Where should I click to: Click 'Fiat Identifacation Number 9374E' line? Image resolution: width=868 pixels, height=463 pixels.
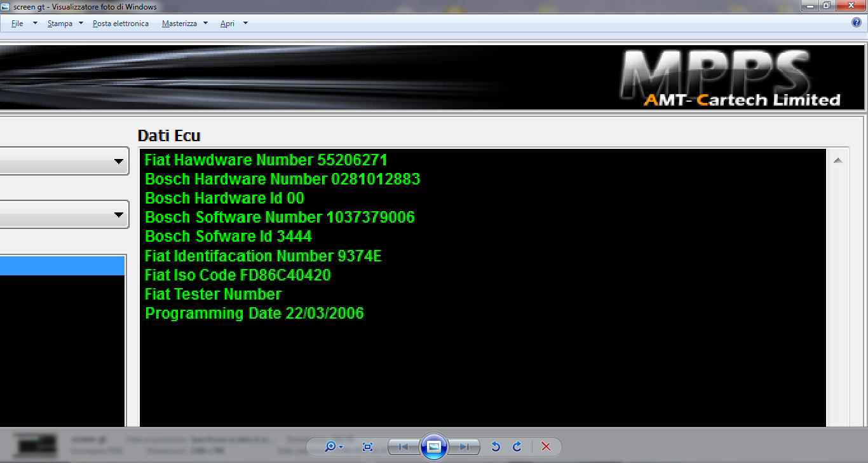point(263,256)
